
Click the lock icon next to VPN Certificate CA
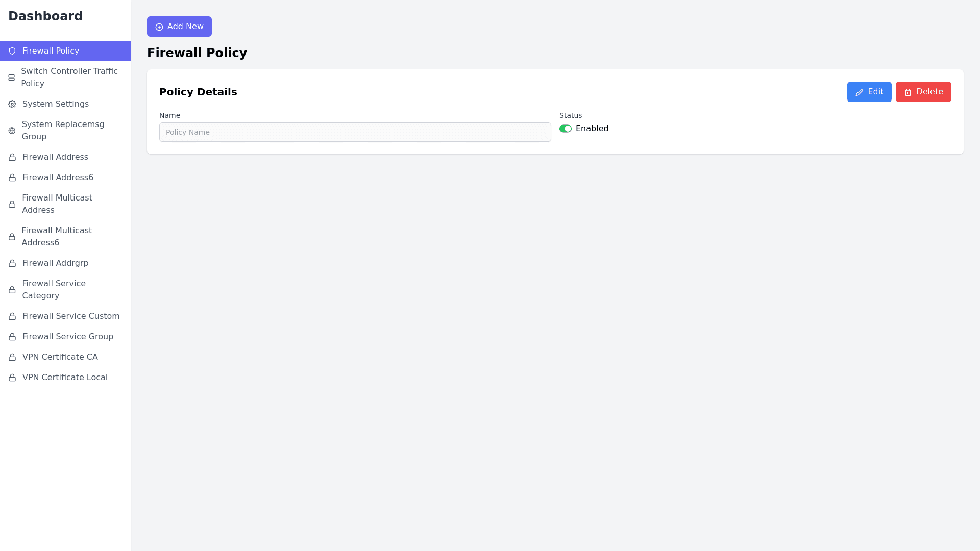coord(12,357)
